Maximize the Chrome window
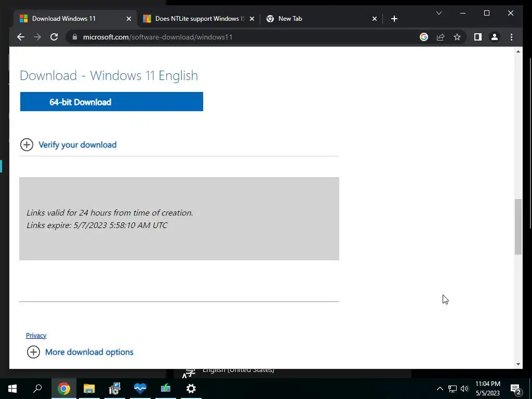Viewport: 532px width, 399px height. click(486, 13)
